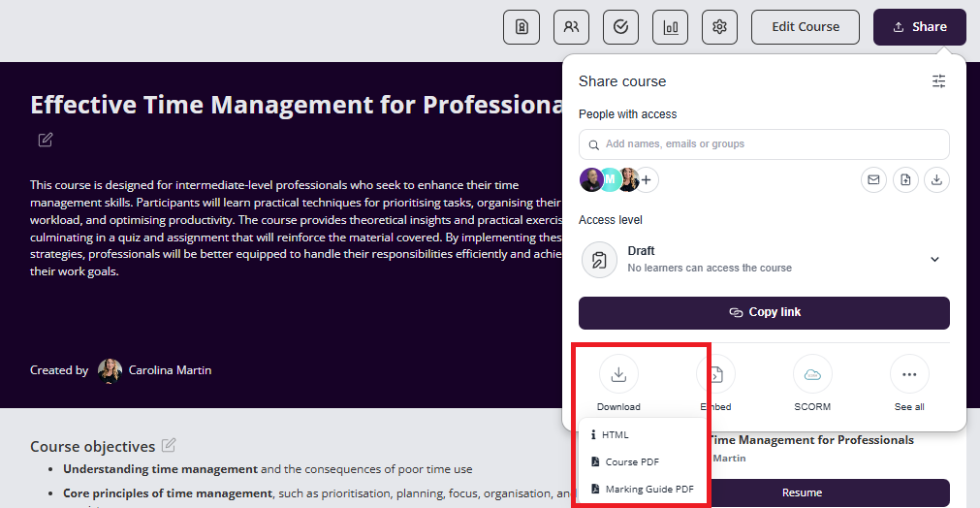Add a person with the plus icon
980x508 pixels.
click(647, 180)
